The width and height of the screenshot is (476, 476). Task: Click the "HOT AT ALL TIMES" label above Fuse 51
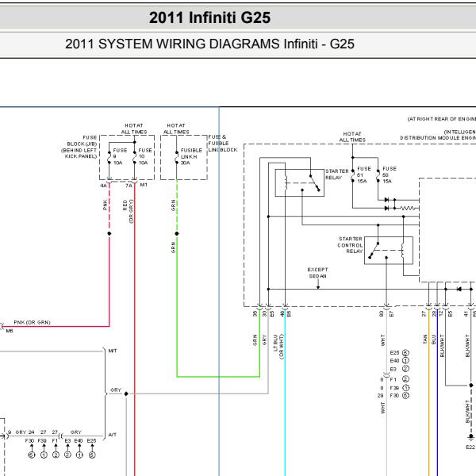352,137
